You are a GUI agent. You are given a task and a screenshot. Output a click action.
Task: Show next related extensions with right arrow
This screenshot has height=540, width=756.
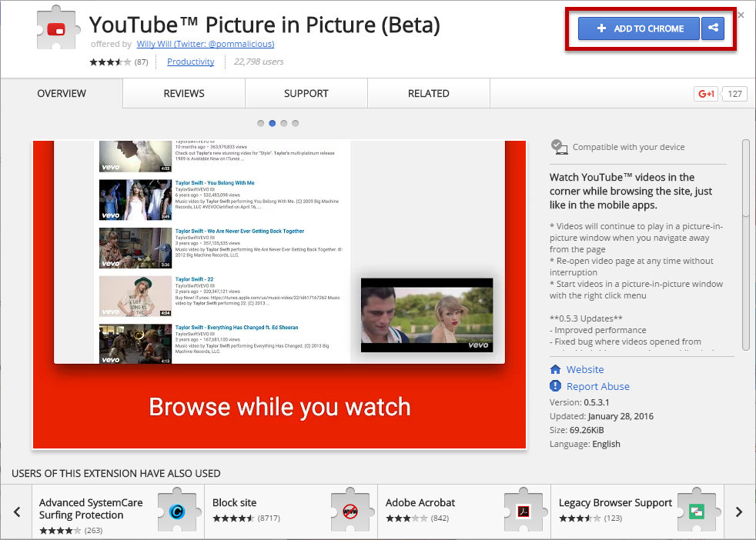click(x=738, y=512)
